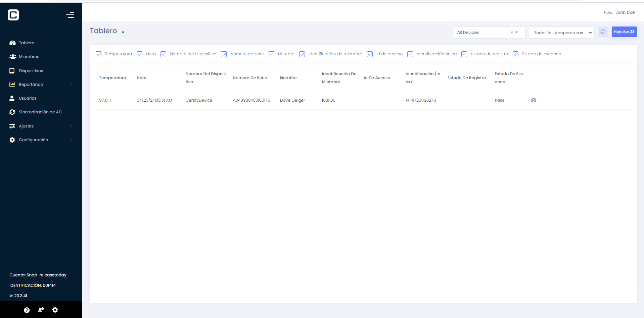The height and width of the screenshot is (318, 644).
Task: Click the IDENTIFICACIÓN: 001414 text
Action: [33, 285]
